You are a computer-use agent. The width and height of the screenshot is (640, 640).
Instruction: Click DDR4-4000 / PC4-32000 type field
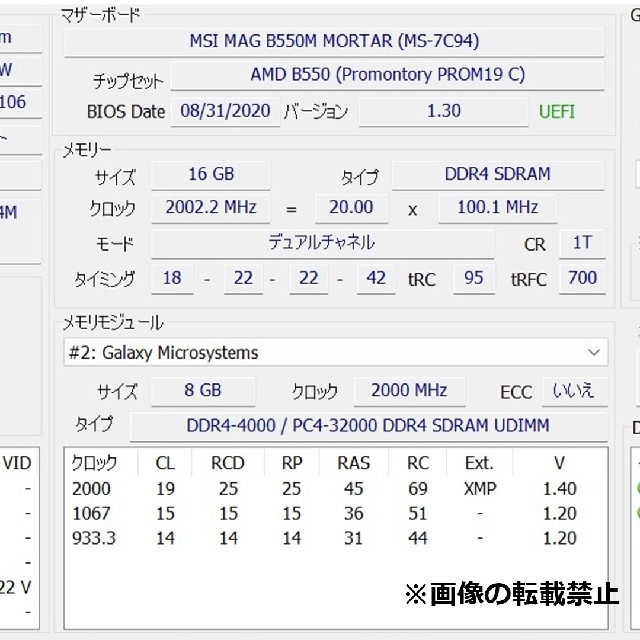pyautogui.click(x=368, y=426)
